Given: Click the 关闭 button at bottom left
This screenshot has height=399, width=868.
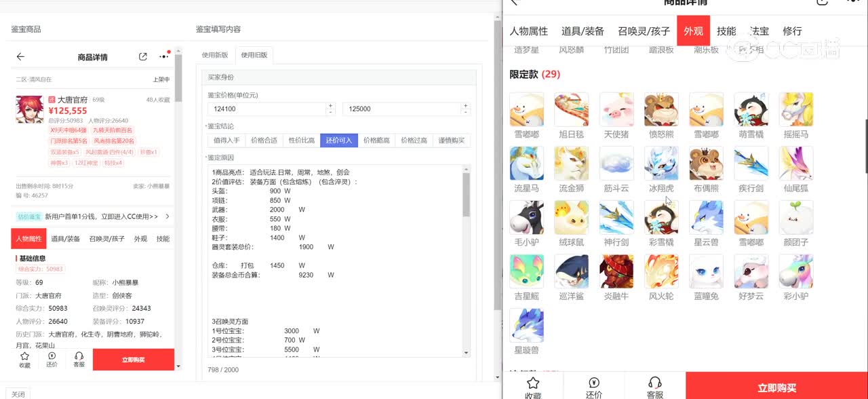Looking at the screenshot, I should (18, 394).
